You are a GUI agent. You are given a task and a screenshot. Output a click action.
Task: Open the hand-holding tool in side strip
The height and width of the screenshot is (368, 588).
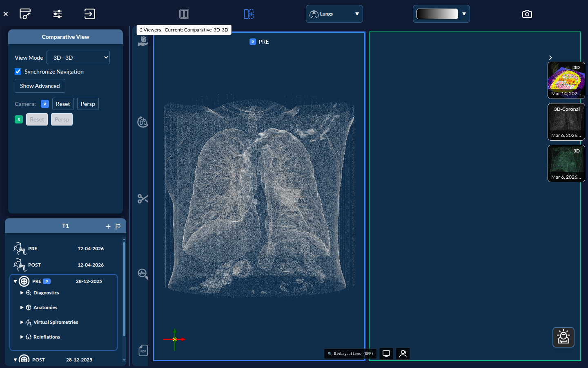pos(143,41)
